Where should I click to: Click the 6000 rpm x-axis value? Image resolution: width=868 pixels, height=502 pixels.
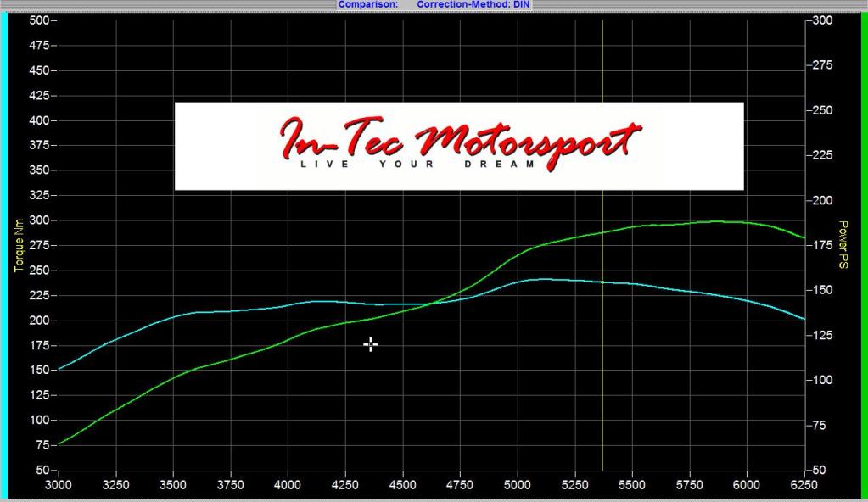[747, 485]
